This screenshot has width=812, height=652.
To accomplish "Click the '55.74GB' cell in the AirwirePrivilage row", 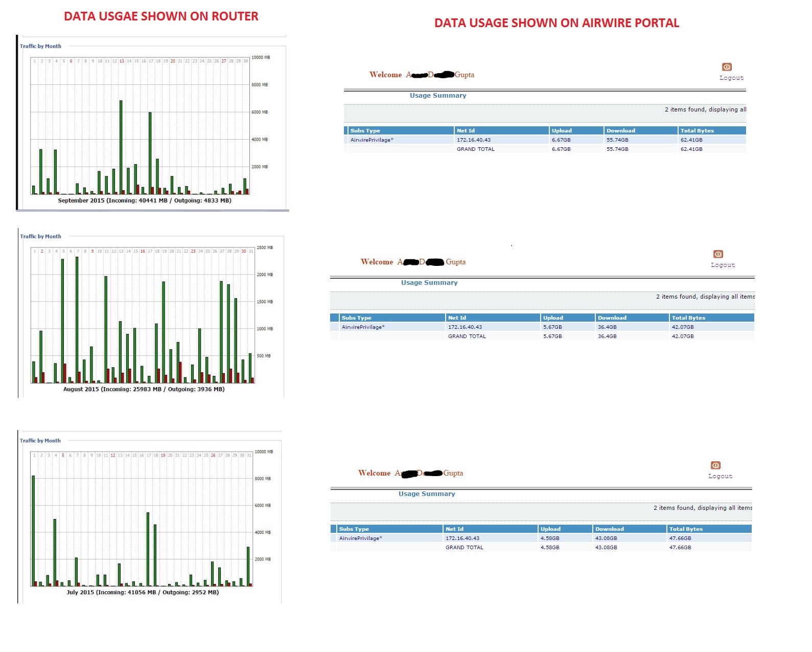I will [617, 140].
